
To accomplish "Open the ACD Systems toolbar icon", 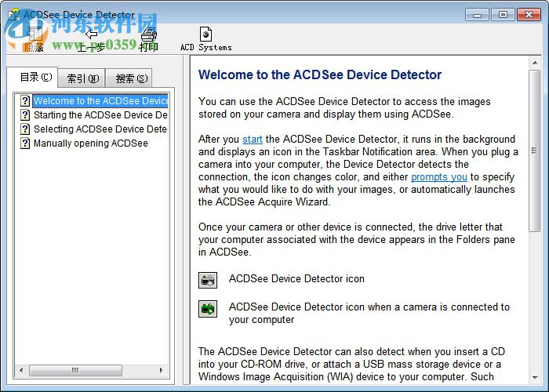I will 205,34.
